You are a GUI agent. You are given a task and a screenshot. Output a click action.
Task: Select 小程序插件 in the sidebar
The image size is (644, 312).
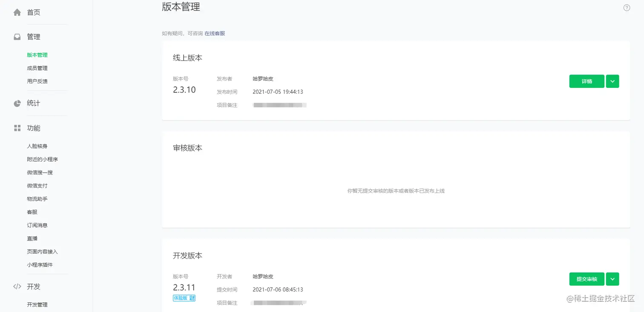(40, 265)
